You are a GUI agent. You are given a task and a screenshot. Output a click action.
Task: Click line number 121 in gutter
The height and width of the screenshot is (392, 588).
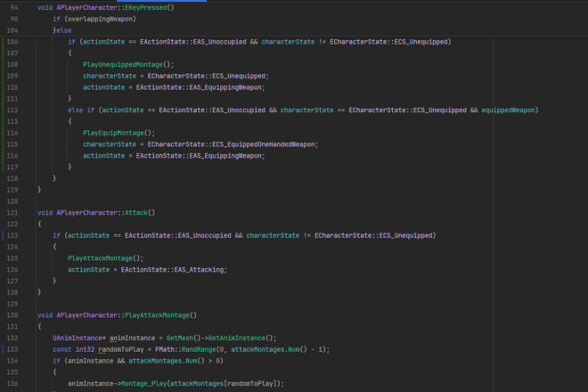[x=12, y=213]
